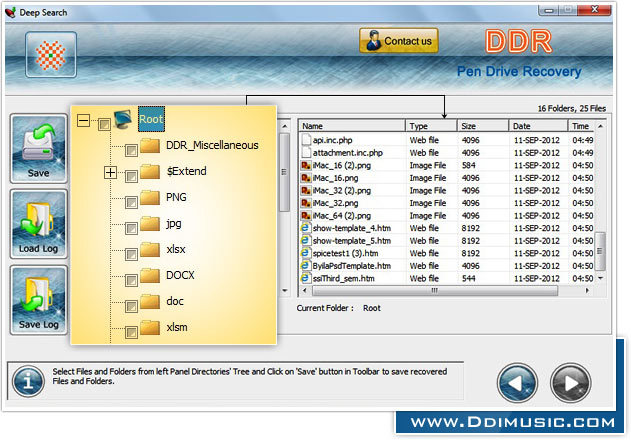Sort the file list by Size column
This screenshot has height=440, width=631.
pyautogui.click(x=483, y=126)
